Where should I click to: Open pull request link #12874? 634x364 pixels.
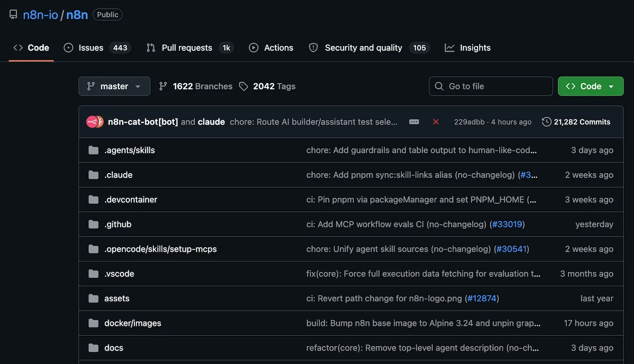pos(482,298)
